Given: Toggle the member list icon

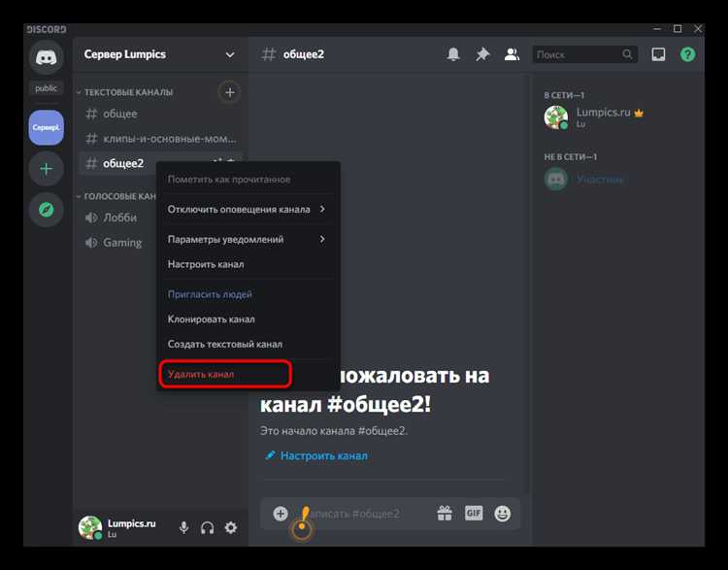Looking at the screenshot, I should pyautogui.click(x=512, y=54).
